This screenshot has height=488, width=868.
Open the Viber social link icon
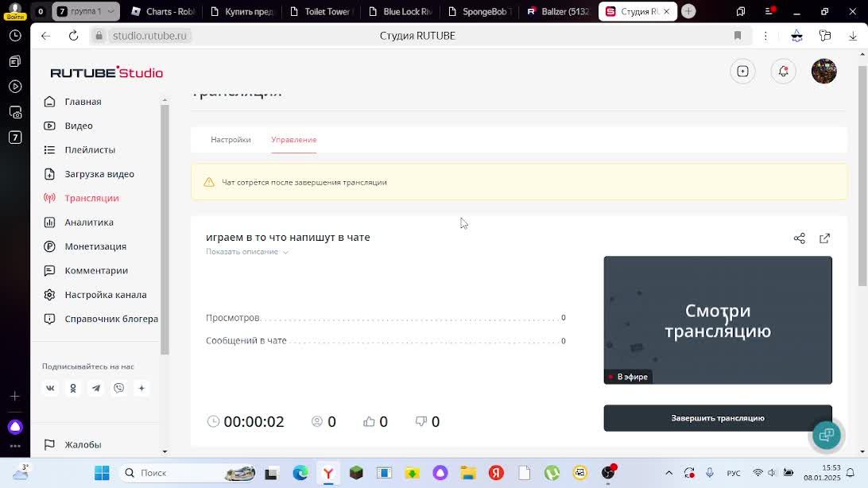[119, 389]
